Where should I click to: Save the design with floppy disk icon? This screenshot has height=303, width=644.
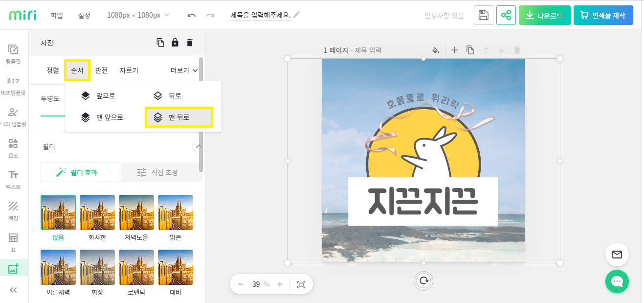click(484, 15)
